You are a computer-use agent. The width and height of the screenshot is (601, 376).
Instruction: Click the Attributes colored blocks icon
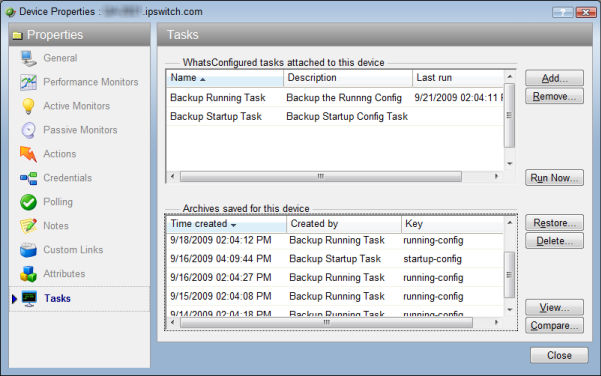[28, 274]
